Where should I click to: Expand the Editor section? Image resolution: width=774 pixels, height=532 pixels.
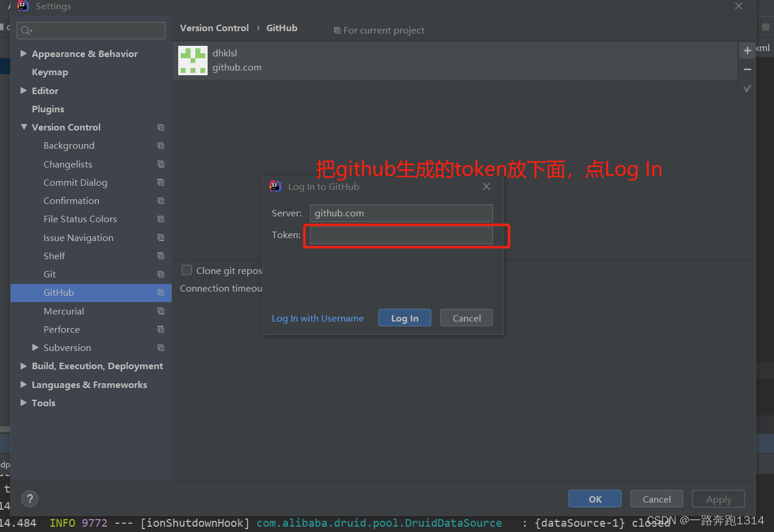[24, 91]
